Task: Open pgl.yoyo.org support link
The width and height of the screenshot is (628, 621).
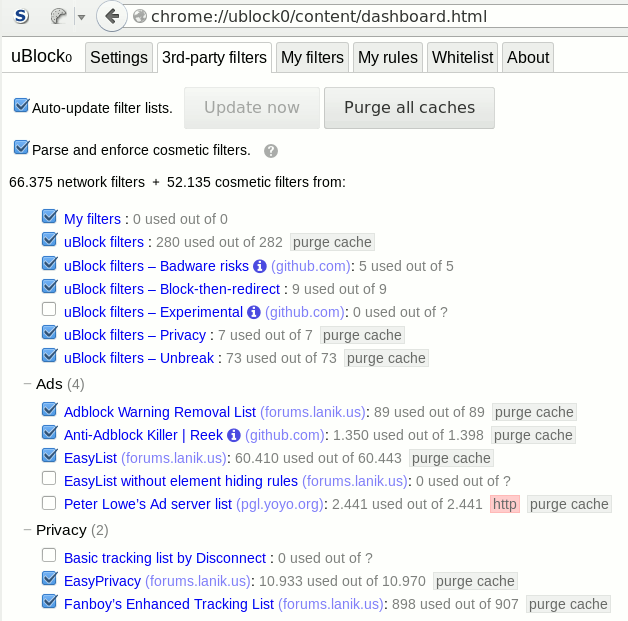Action: 280,504
